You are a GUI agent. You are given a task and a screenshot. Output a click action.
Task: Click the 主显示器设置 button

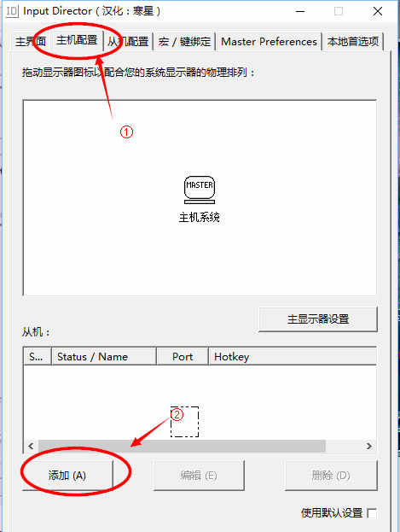point(318,319)
